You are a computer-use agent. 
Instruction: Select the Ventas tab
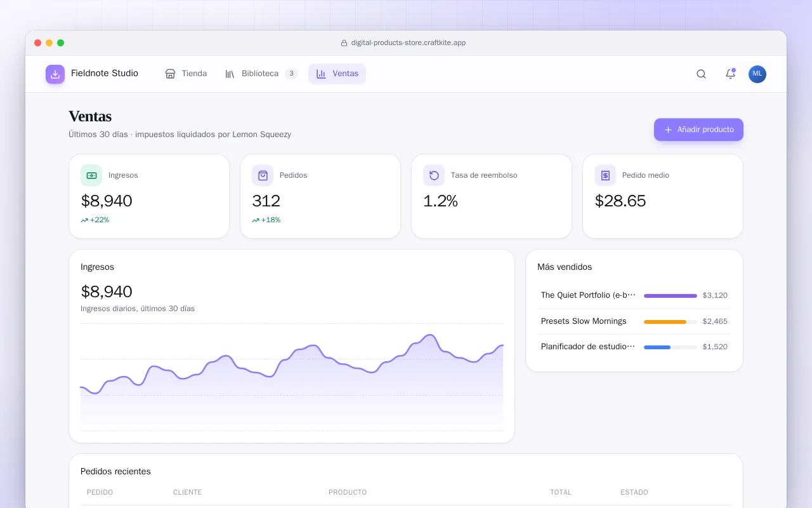337,74
